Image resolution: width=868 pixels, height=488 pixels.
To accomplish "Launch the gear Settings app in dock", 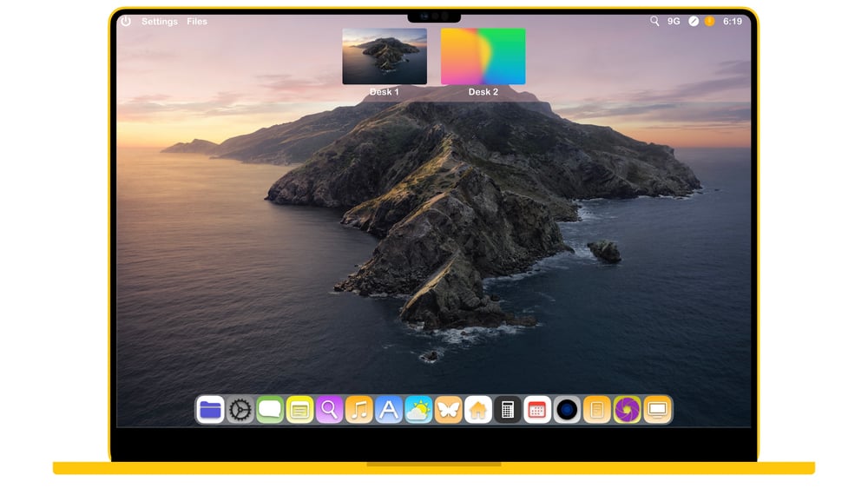I will click(x=240, y=410).
